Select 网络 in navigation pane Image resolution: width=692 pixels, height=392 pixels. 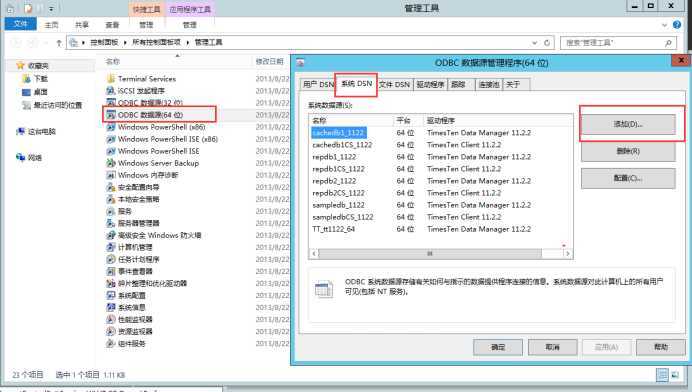click(29, 157)
